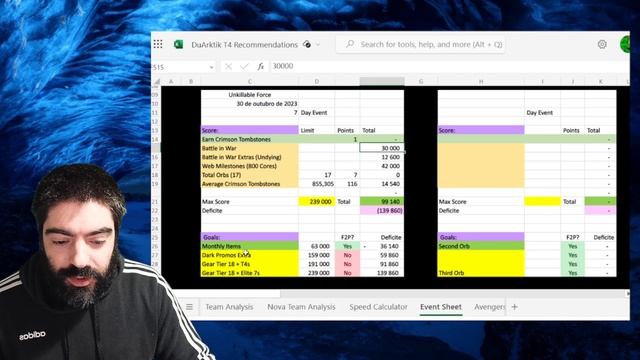Switch to the Speed Calculator tab
640x360 pixels.
378,307
